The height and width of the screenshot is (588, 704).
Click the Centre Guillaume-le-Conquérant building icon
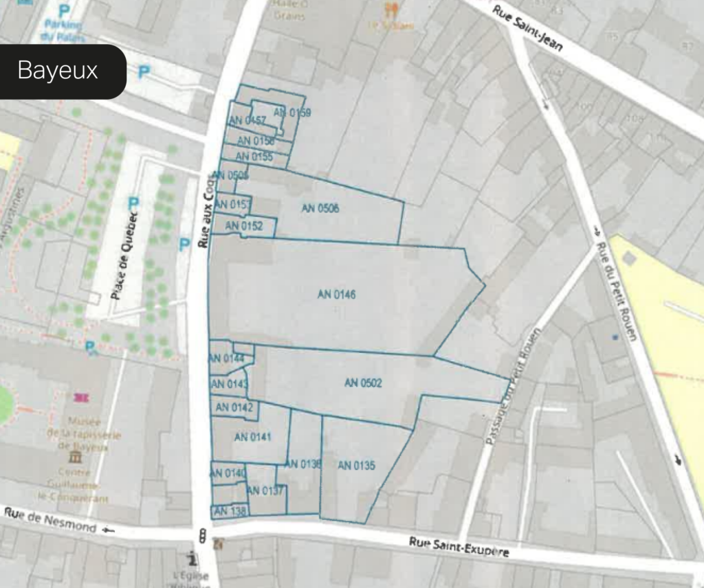(72, 458)
